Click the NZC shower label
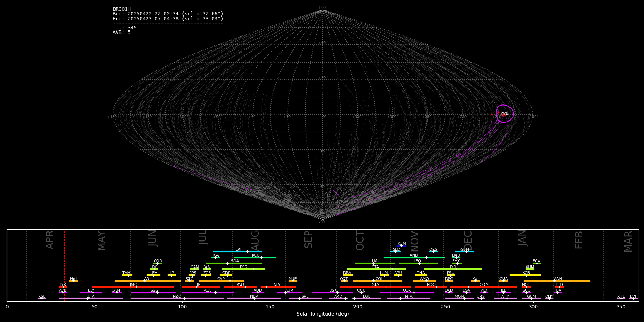This screenshot has width=644, height=322. click(177, 297)
